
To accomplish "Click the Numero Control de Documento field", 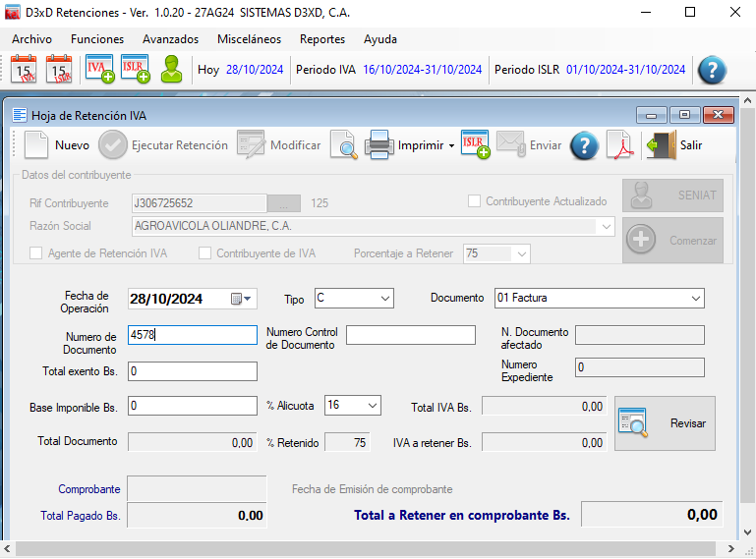I will point(410,335).
